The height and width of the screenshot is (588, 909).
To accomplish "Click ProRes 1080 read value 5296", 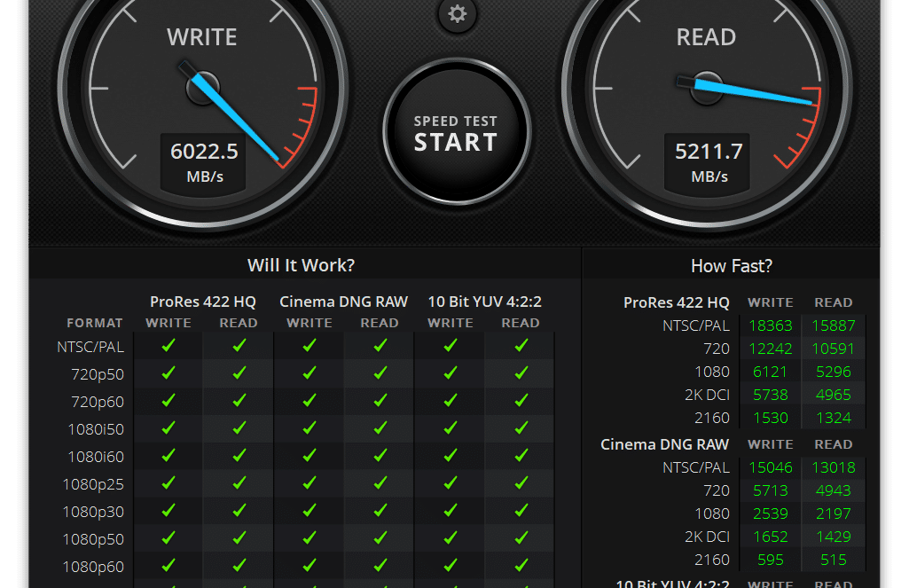I will (833, 372).
